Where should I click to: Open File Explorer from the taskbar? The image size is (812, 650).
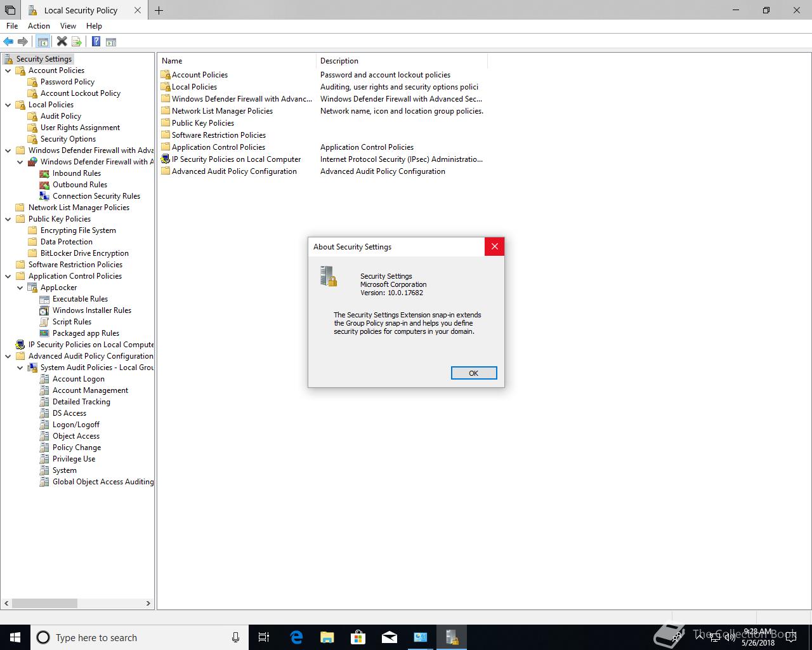point(327,637)
